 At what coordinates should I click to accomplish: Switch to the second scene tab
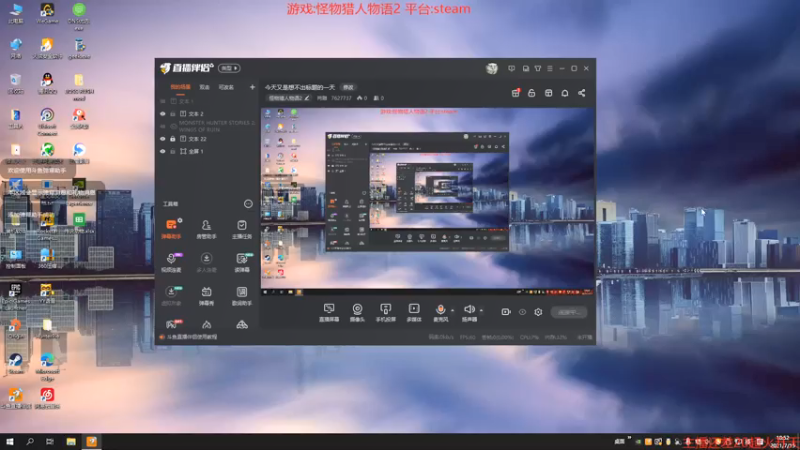pos(205,87)
